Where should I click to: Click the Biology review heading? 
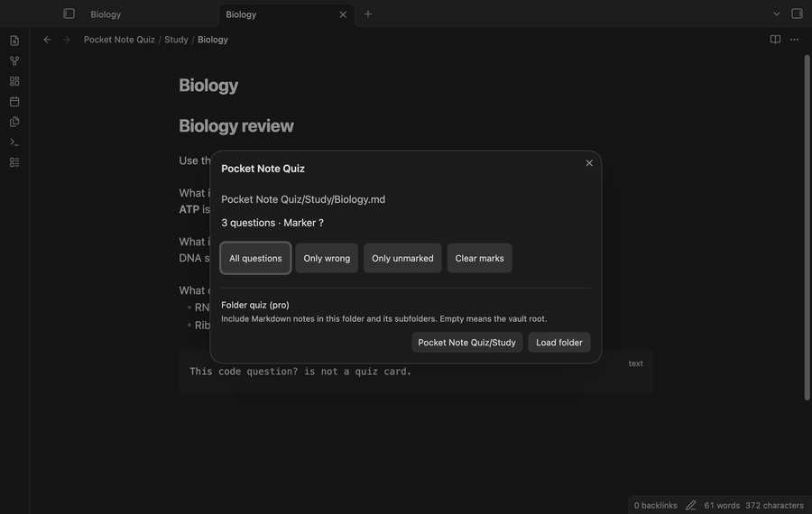point(236,125)
